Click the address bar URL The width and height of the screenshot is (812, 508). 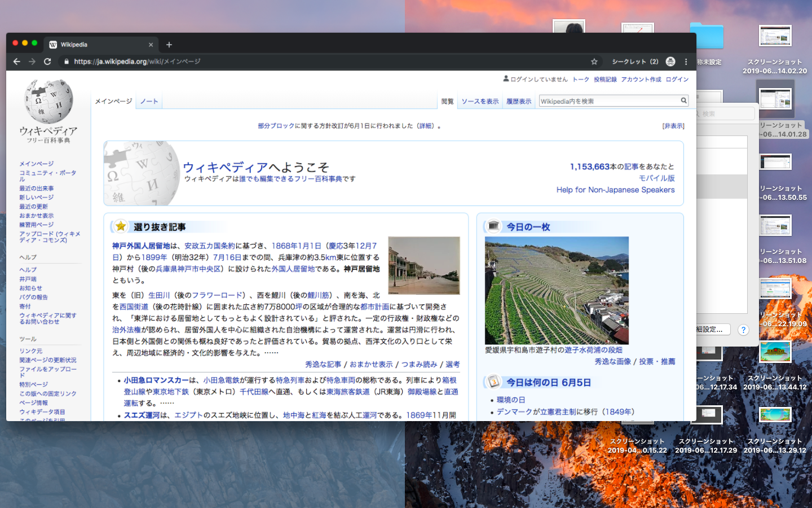(x=137, y=62)
